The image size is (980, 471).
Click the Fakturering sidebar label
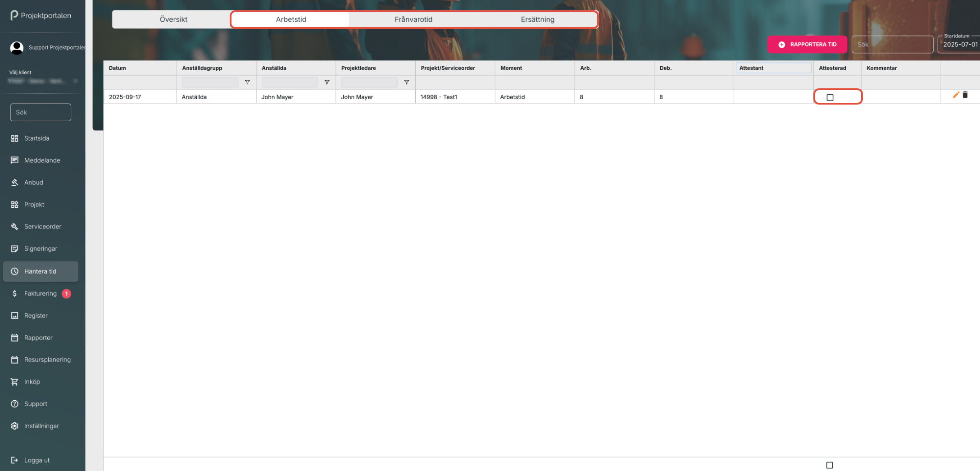(41, 293)
